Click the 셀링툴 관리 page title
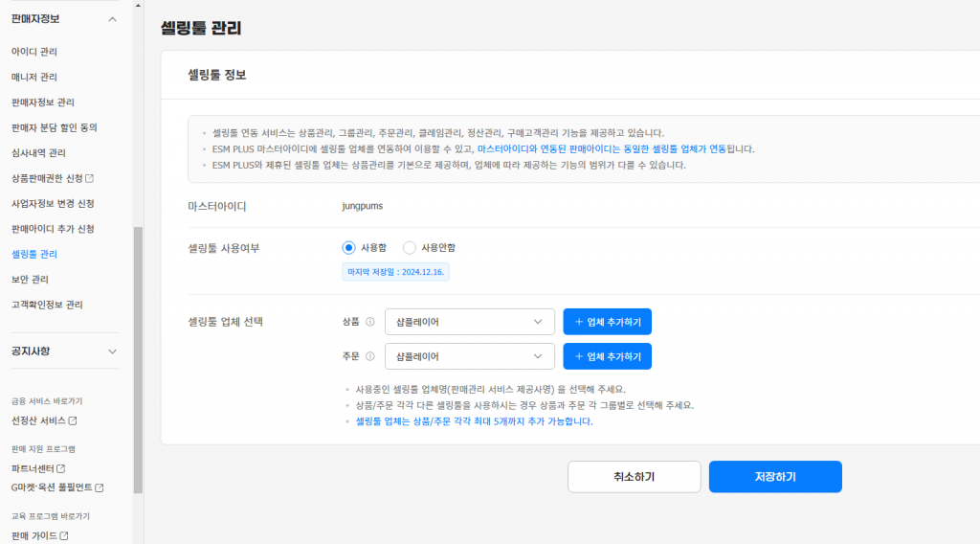 coord(201,28)
